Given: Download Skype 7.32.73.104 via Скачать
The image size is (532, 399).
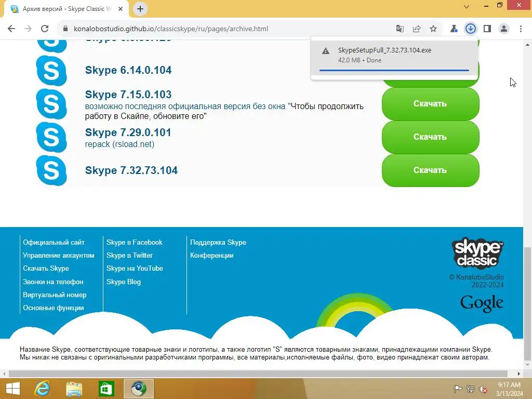Looking at the screenshot, I should tap(430, 170).
